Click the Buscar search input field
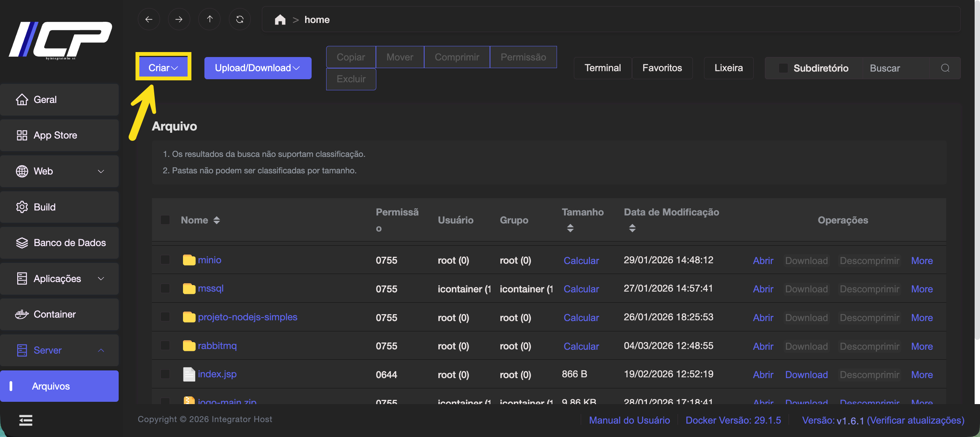980x437 pixels. click(896, 68)
